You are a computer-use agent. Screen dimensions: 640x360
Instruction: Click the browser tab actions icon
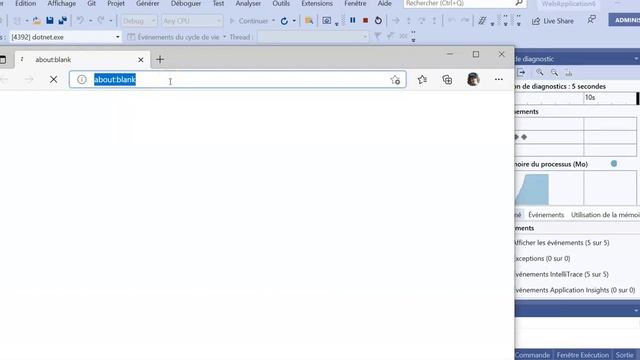coord(2,60)
